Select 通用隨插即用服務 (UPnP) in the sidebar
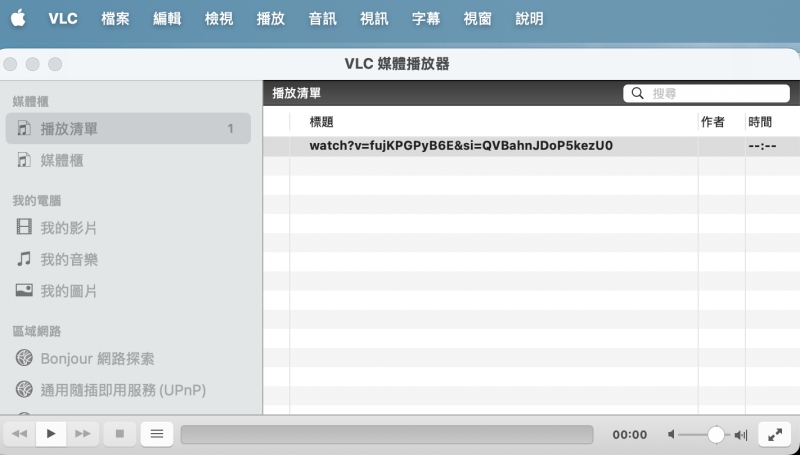Viewport: 800px width, 455px height. click(x=128, y=390)
